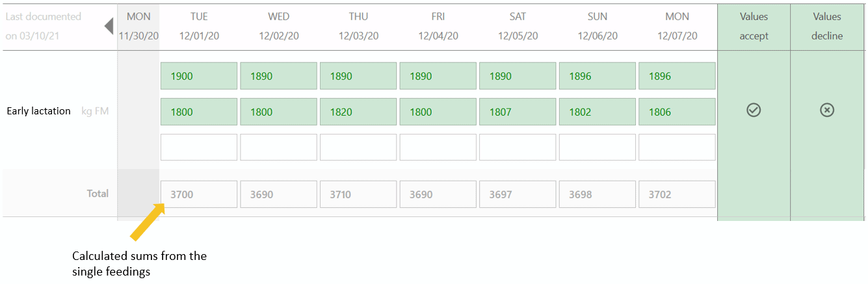This screenshot has height=284, width=868.
Task: Click the SAT 12/05/20 column header
Action: click(518, 26)
